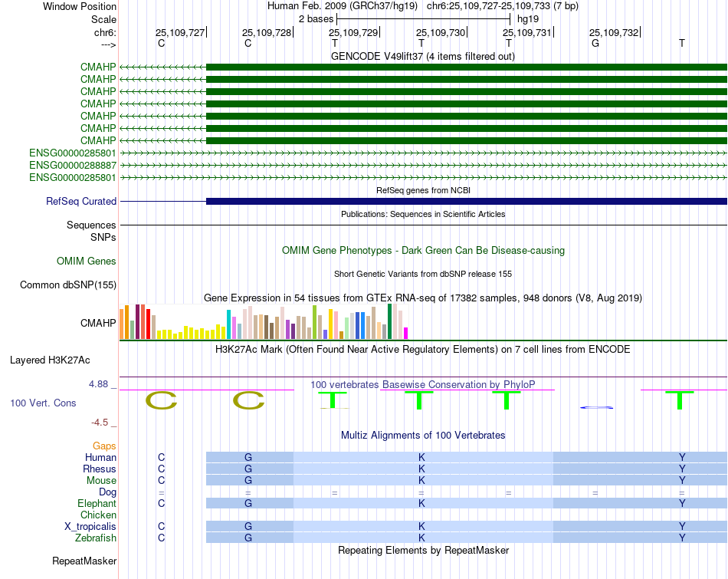Click the 25,109,732 coordinate tick label
The height and width of the screenshot is (579, 728).
point(614,32)
